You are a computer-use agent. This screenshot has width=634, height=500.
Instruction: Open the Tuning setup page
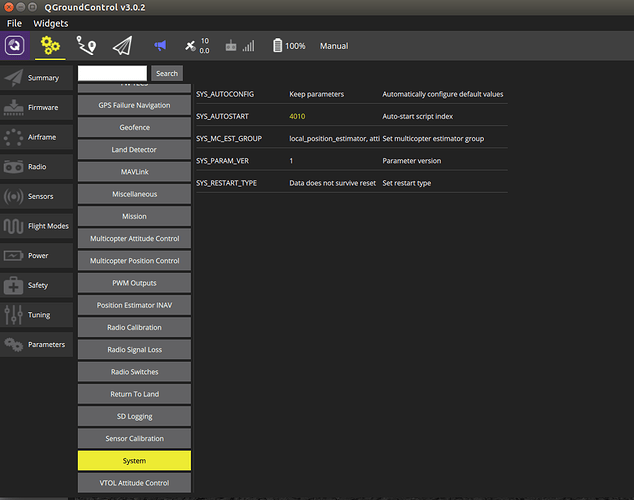(36, 315)
